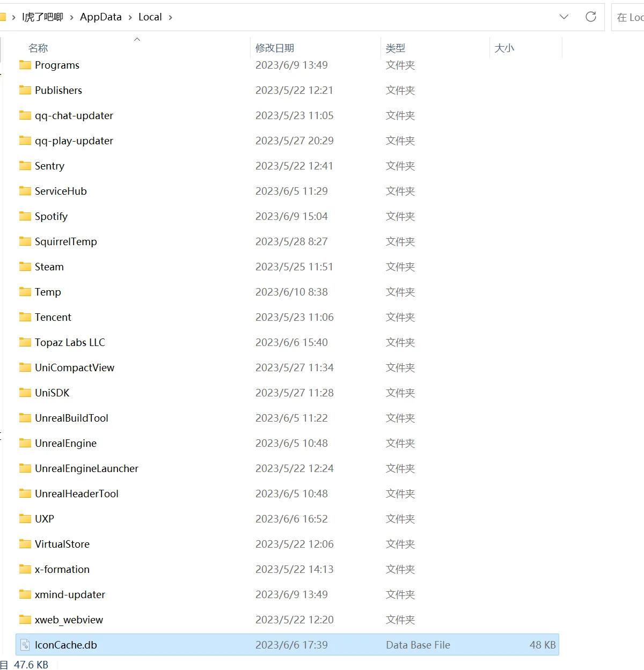Image resolution: width=644 pixels, height=670 pixels.
Task: Sort files by 名称 column header
Action: point(38,48)
